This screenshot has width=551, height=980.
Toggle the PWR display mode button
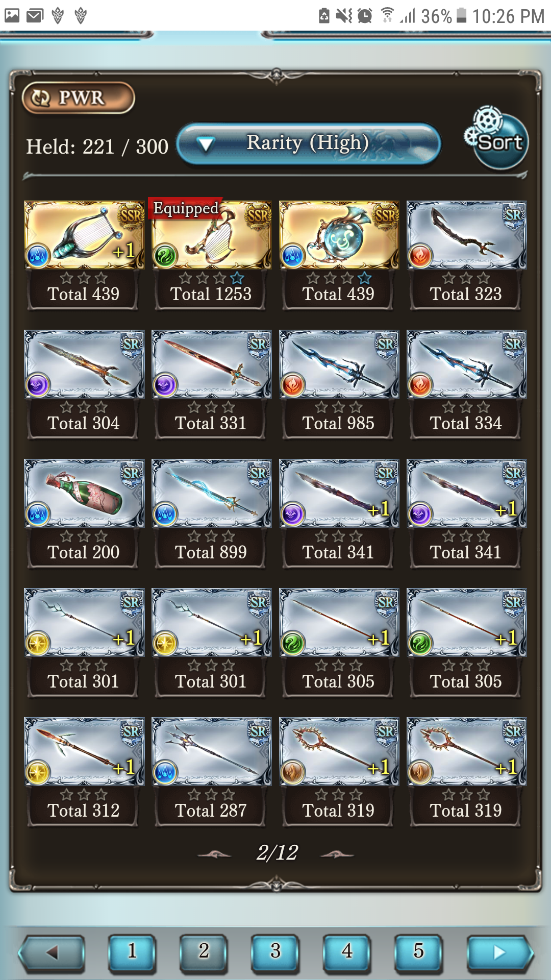click(x=79, y=97)
